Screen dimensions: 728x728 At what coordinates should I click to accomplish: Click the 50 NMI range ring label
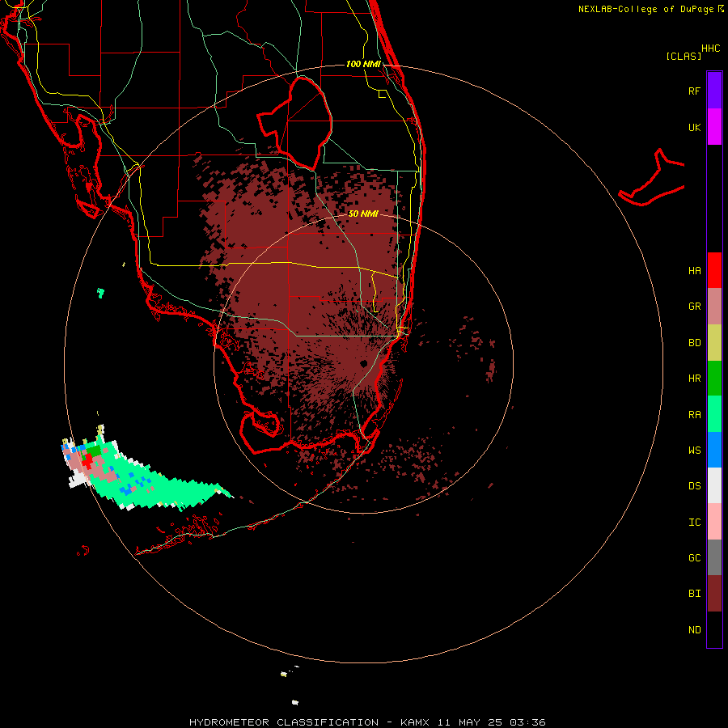[x=363, y=214]
